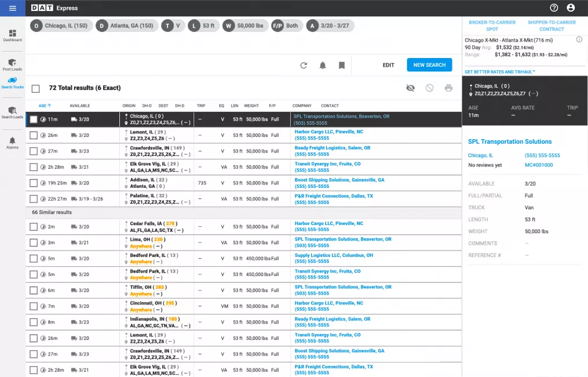Open Search Loads in sidebar
This screenshot has width=588, height=377.
click(x=12, y=113)
